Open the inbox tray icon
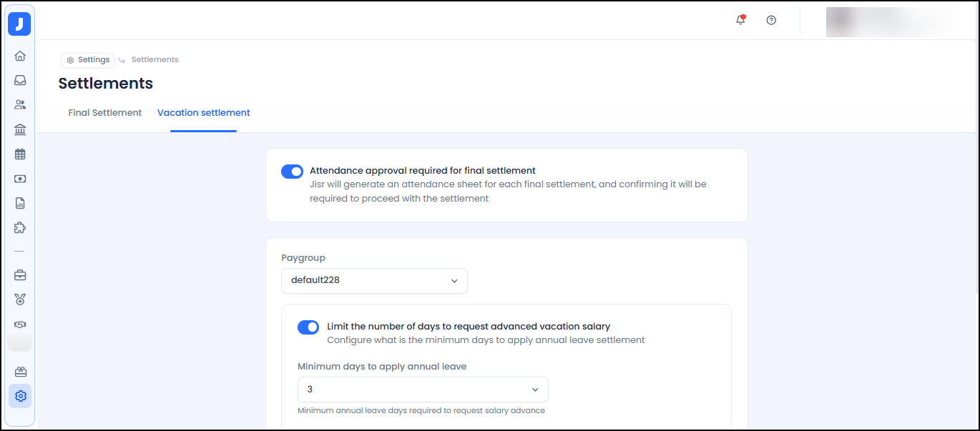 [x=20, y=80]
